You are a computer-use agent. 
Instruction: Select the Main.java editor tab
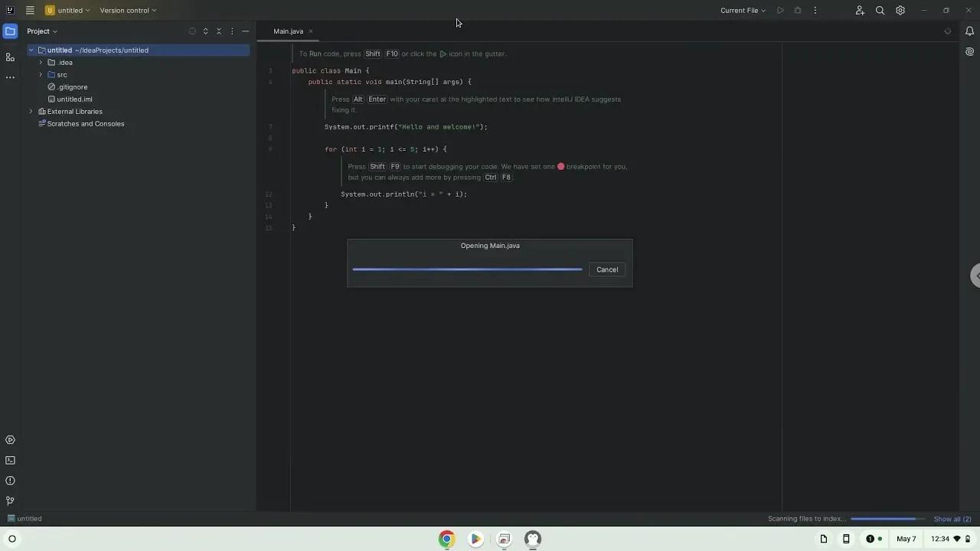point(288,31)
